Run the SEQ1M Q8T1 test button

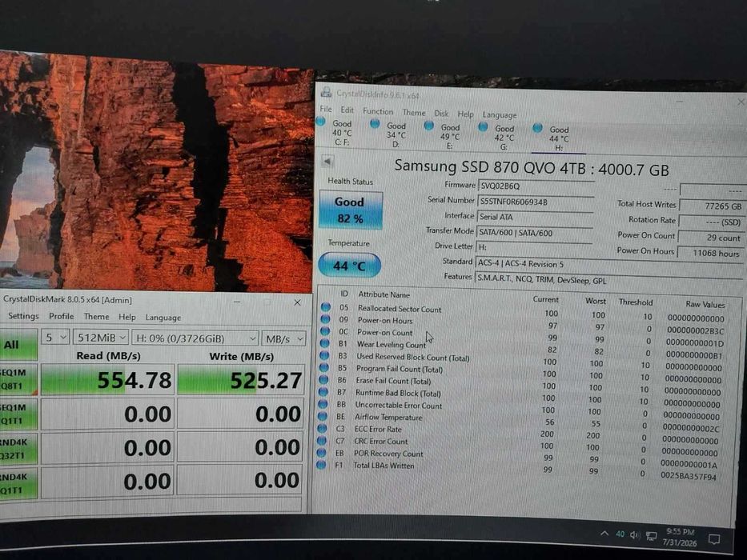[x=18, y=379]
